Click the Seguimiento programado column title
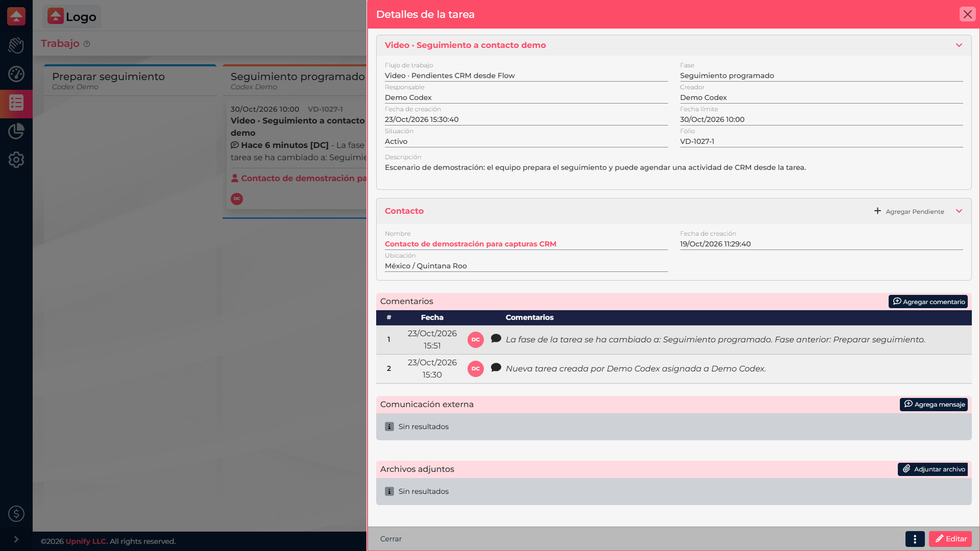Viewport: 980px width, 551px height. coord(298,77)
